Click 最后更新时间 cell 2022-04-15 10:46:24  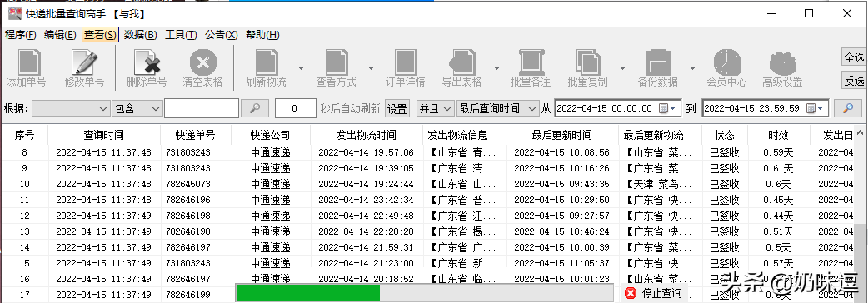(562, 231)
